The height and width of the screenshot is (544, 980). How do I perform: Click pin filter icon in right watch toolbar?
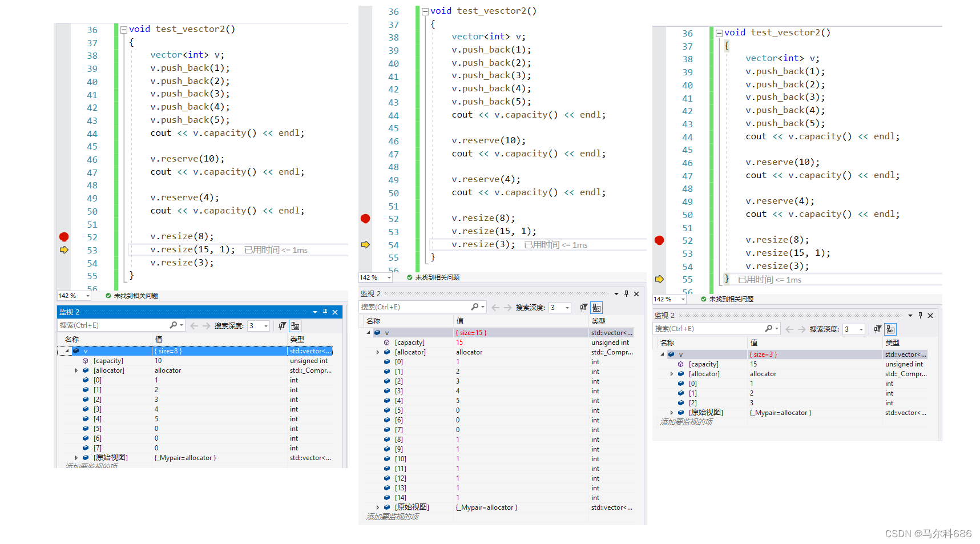pos(877,329)
